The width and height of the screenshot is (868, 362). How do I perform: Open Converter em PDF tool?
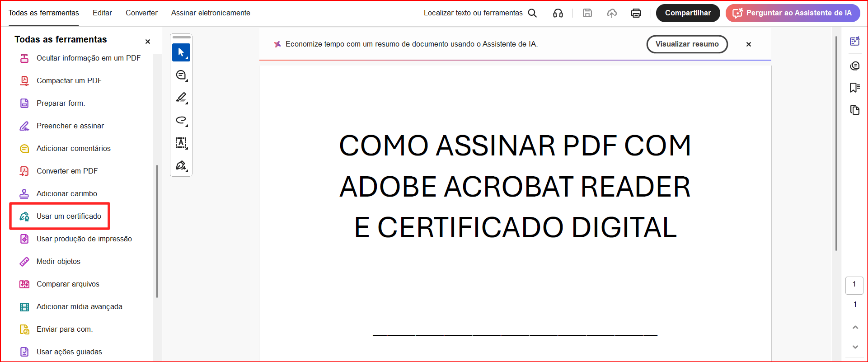point(58,171)
